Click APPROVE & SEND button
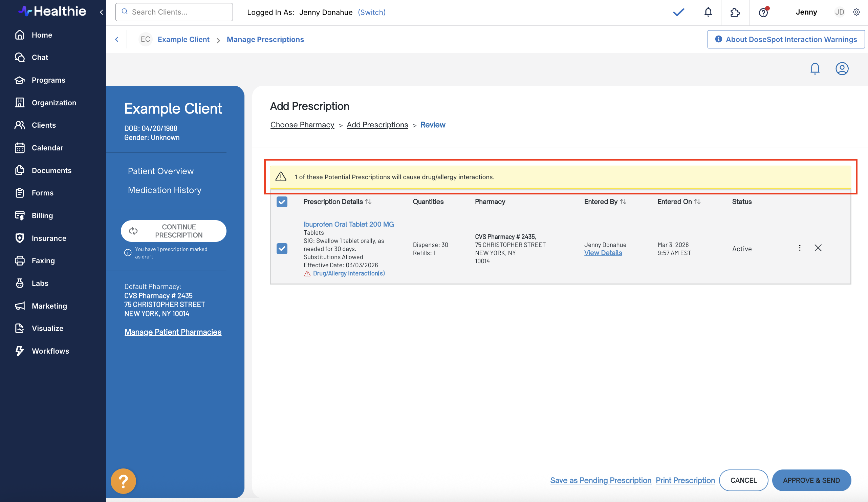The height and width of the screenshot is (502, 868). (811, 480)
